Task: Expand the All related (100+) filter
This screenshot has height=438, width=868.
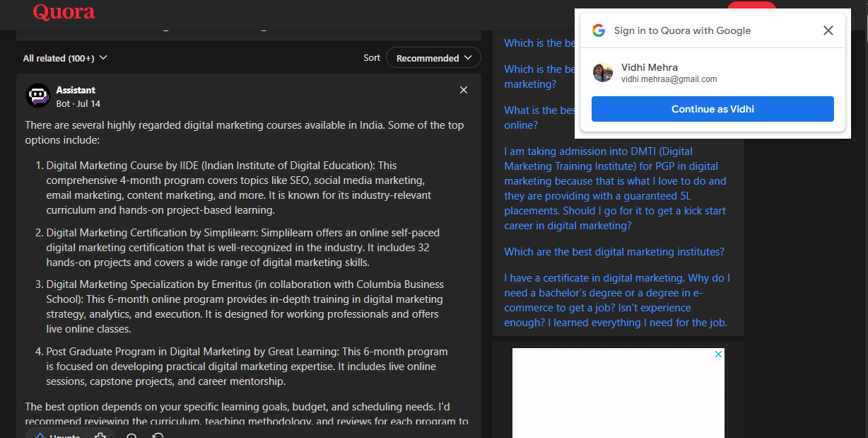Action: (65, 58)
